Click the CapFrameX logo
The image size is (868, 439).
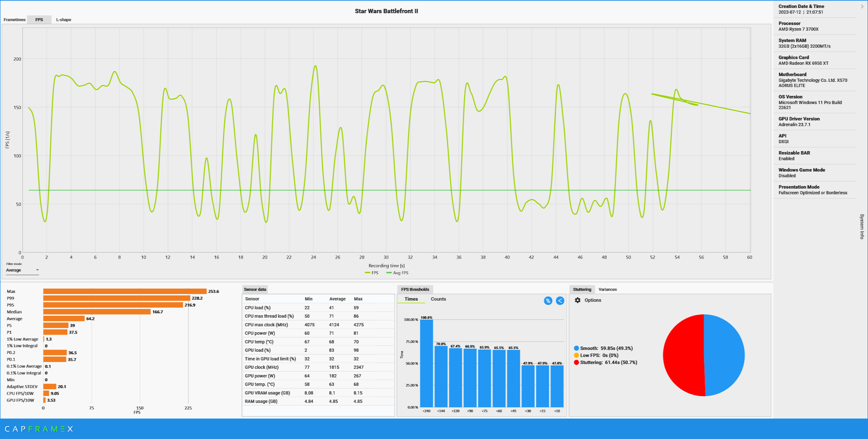[x=39, y=429]
